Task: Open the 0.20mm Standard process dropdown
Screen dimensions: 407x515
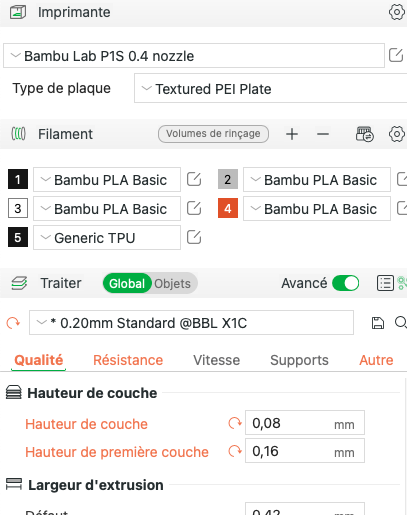Action: pos(191,323)
